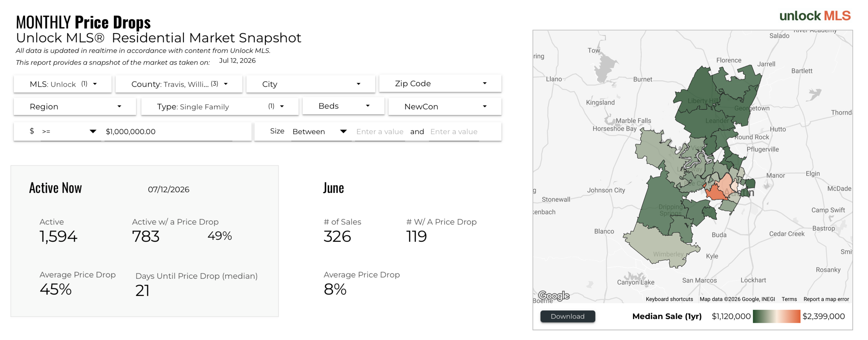The height and width of the screenshot is (340, 868).
Task: Expand the Region dropdown
Action: click(x=75, y=106)
